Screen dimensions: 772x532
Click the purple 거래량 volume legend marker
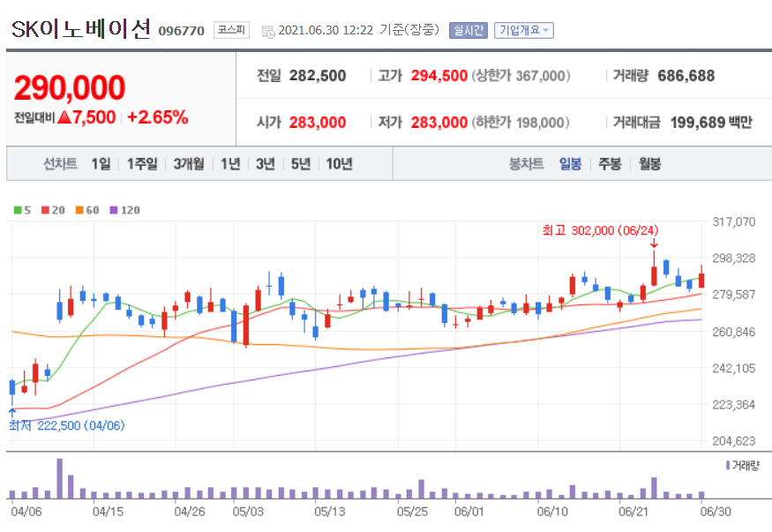(728, 465)
